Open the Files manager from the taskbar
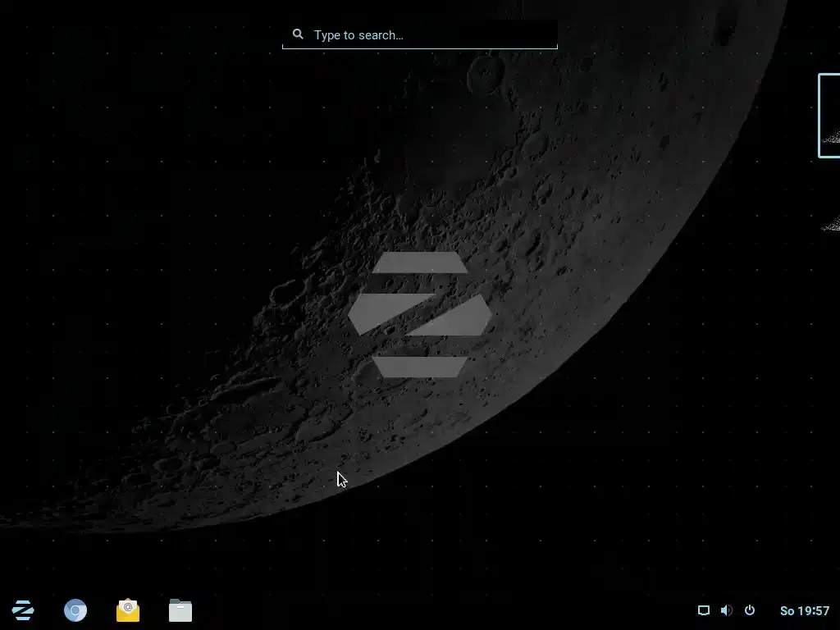 click(180, 610)
